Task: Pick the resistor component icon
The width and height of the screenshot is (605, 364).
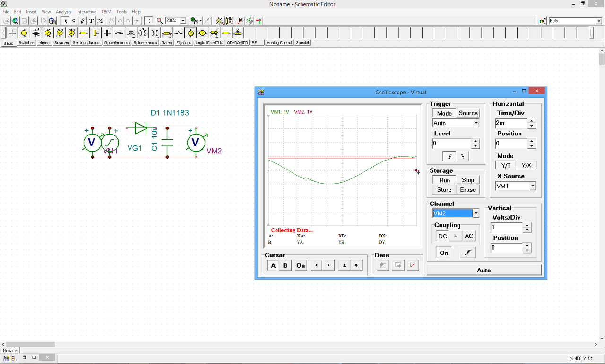Action: tap(84, 33)
